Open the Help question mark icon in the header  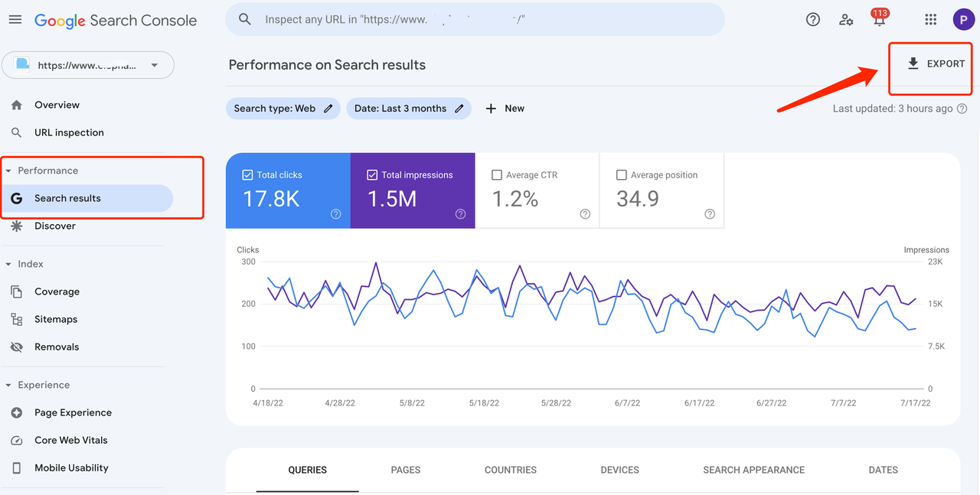coord(813,20)
